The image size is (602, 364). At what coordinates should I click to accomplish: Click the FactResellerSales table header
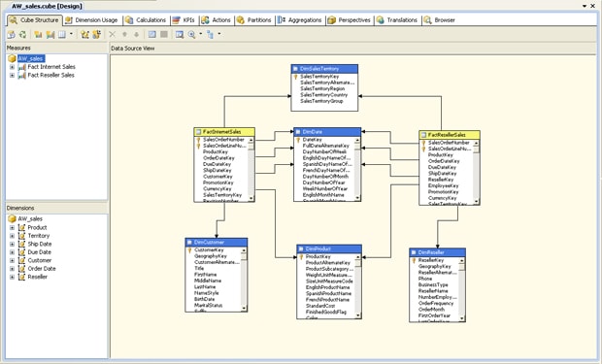click(x=450, y=135)
